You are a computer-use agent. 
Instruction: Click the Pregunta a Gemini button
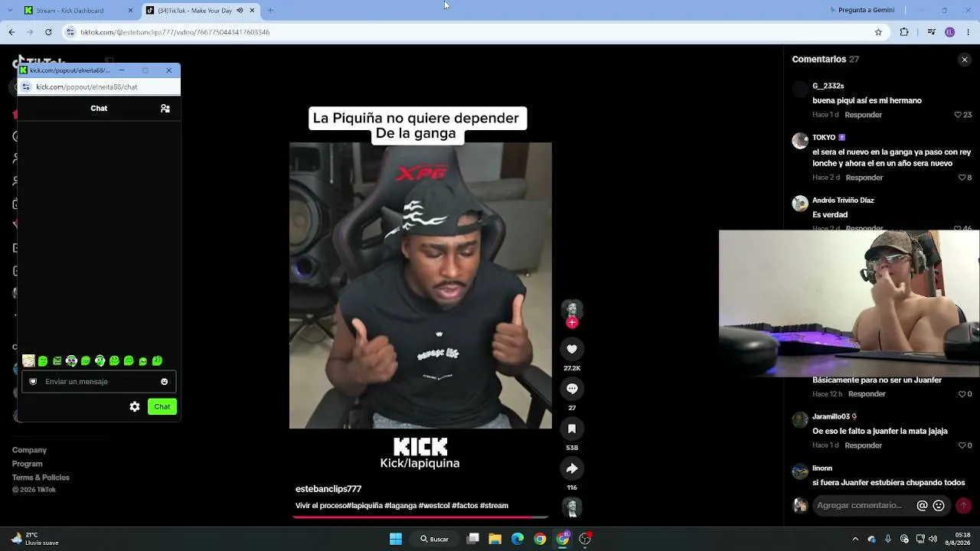point(862,11)
